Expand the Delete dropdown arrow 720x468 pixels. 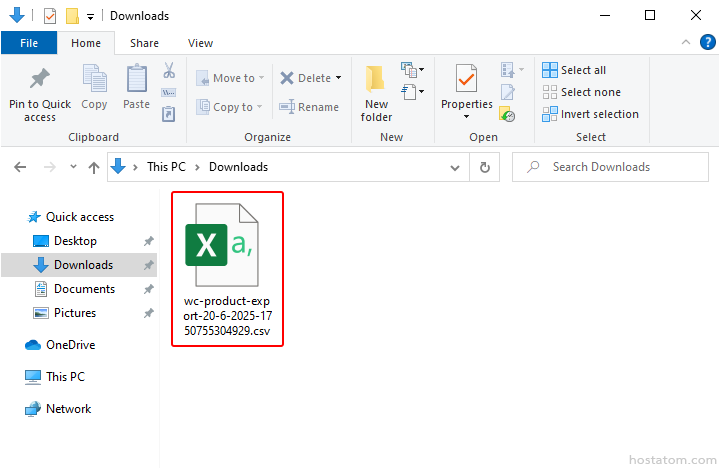pos(338,78)
